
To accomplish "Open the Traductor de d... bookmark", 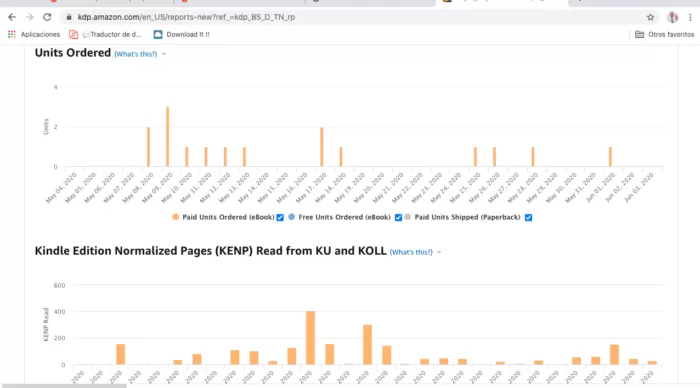I will click(105, 34).
